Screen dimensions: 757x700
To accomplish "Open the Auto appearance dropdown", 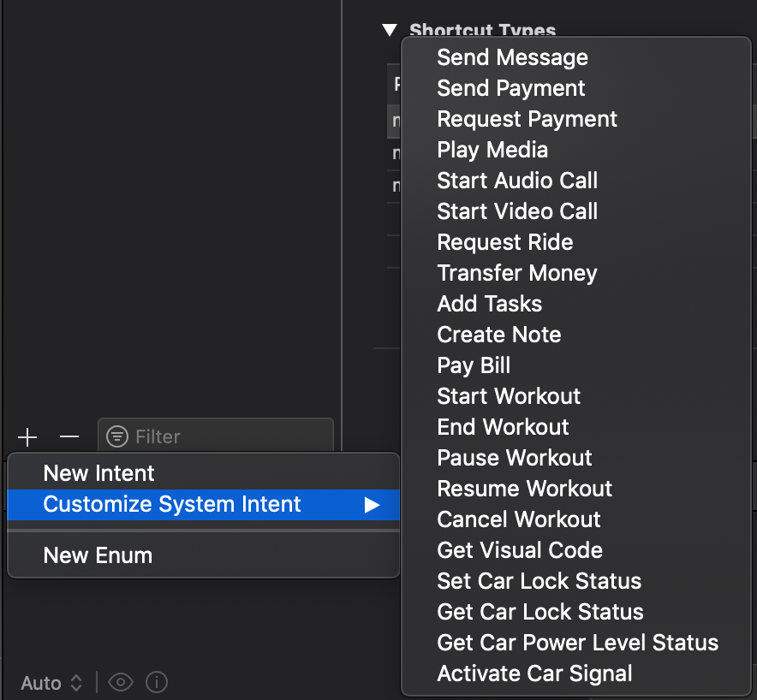I will (51, 683).
